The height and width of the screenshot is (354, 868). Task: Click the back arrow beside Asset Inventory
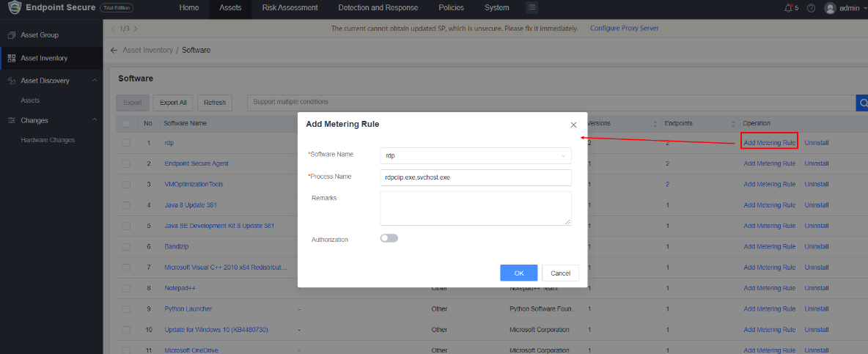click(114, 50)
